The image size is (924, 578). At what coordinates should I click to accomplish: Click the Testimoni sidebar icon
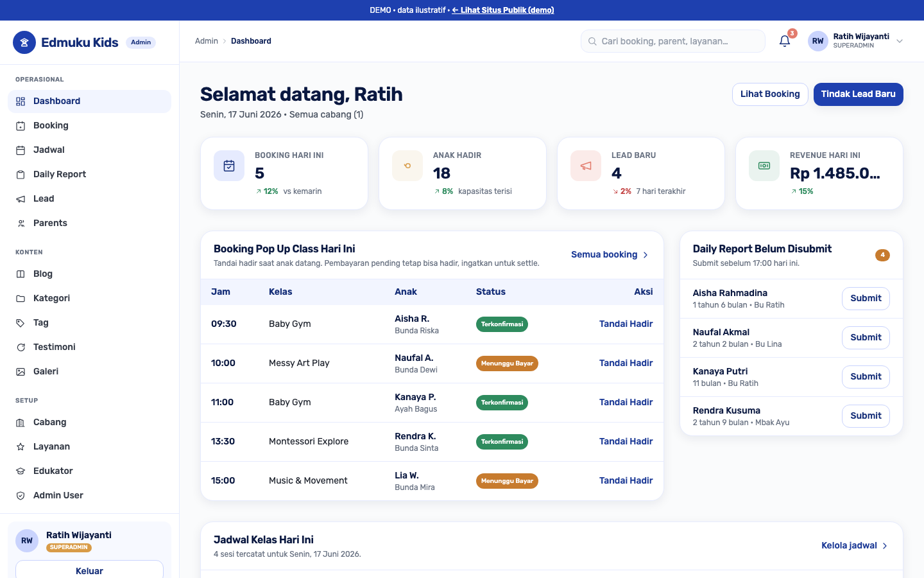pyautogui.click(x=21, y=347)
